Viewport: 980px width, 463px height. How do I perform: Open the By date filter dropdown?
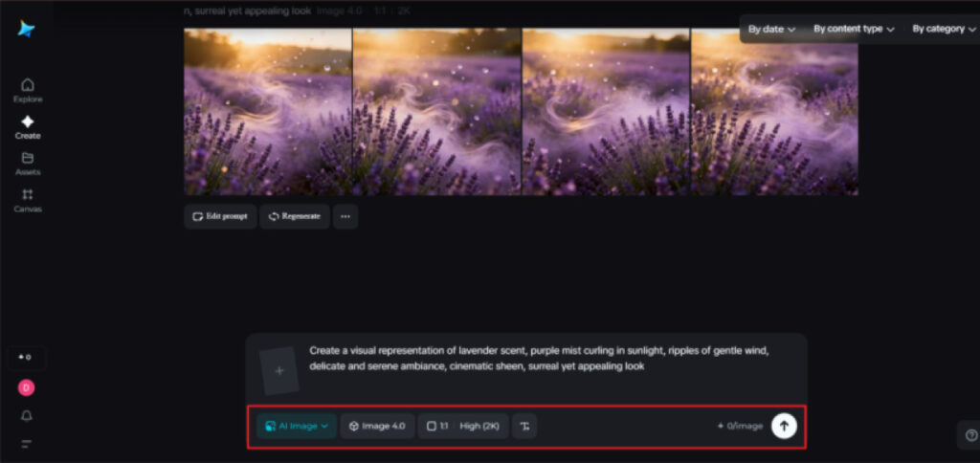coord(771,29)
